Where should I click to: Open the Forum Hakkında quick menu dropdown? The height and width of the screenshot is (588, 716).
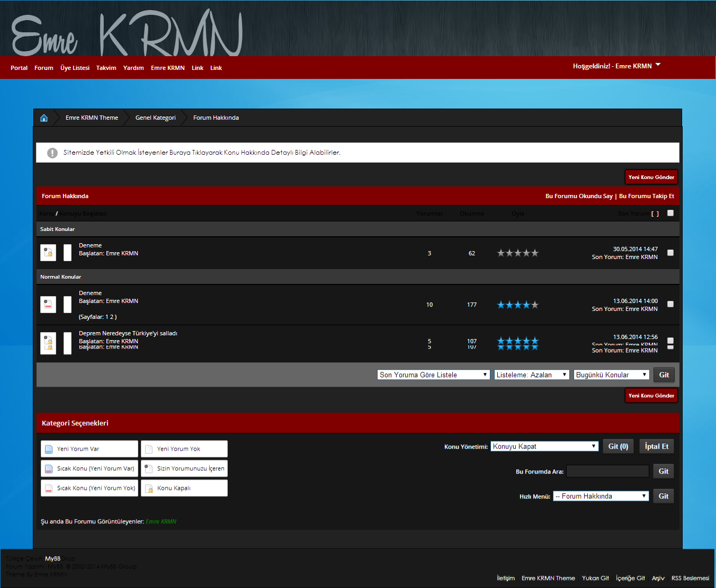(601, 496)
